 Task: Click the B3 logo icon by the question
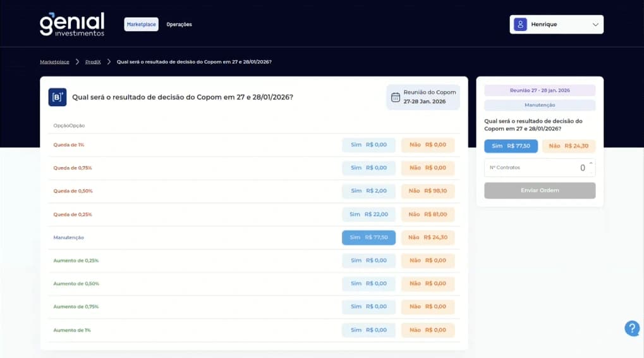[58, 97]
